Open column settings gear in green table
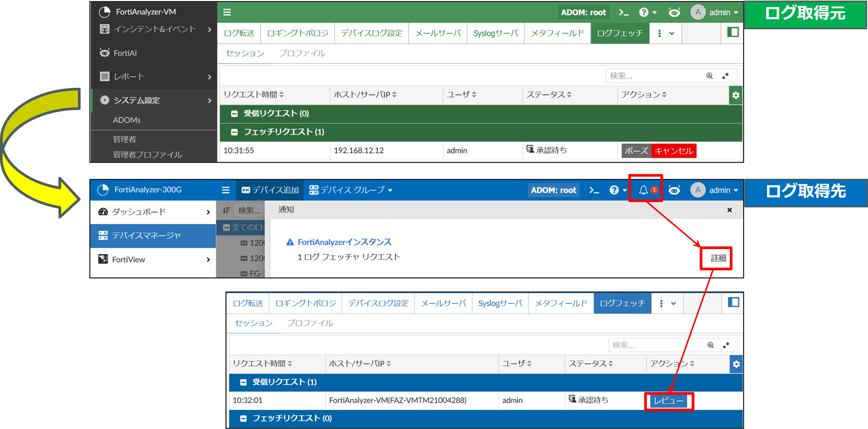Screen dimensions: 868x429 coord(735,95)
